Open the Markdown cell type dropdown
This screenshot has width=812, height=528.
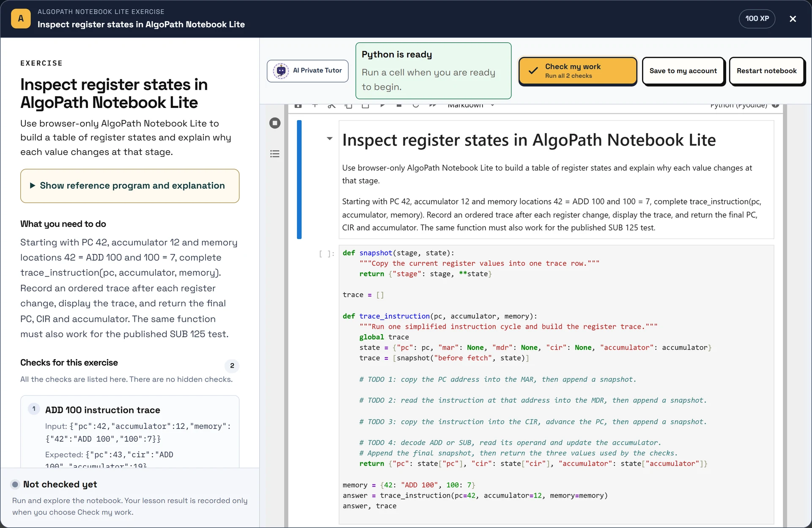coord(470,105)
